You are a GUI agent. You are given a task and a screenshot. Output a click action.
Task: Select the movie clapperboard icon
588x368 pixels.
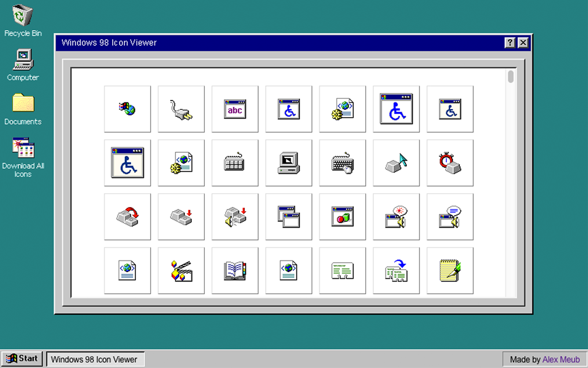pos(181,270)
